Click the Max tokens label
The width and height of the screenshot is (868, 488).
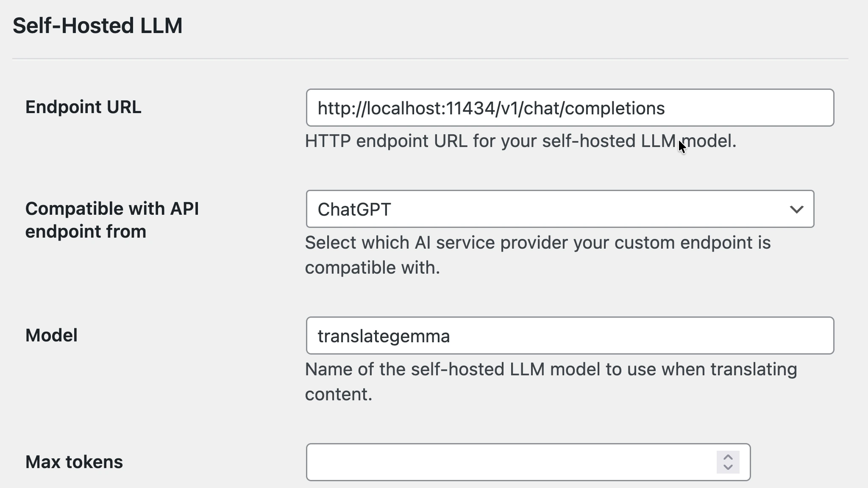tap(74, 462)
